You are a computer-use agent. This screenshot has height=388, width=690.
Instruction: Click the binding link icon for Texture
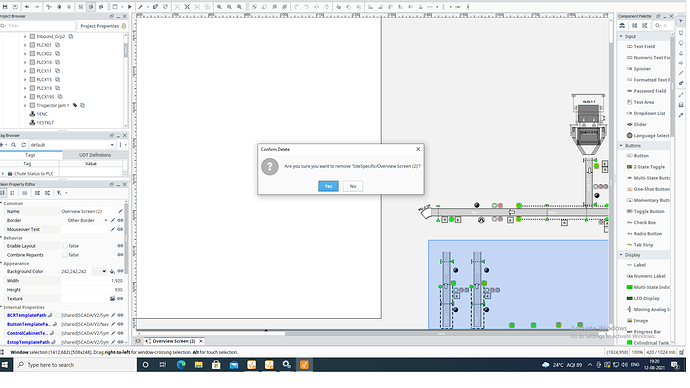tap(120, 299)
